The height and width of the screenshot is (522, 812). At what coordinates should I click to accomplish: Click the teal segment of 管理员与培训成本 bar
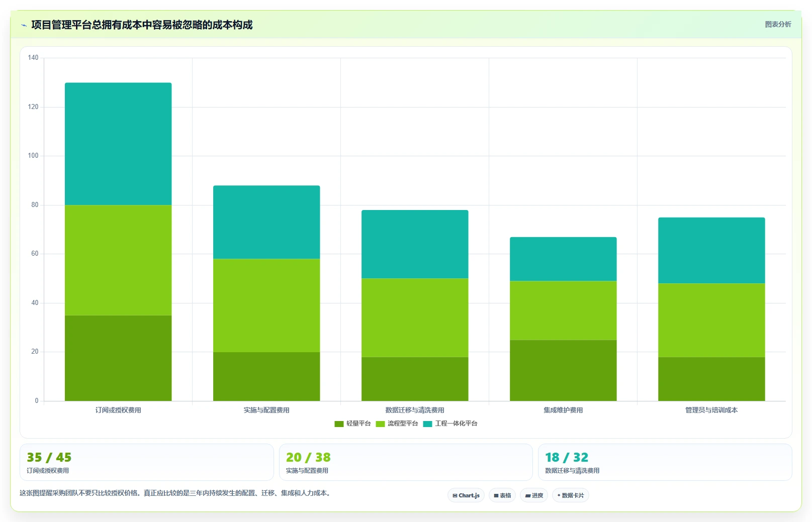(711, 250)
